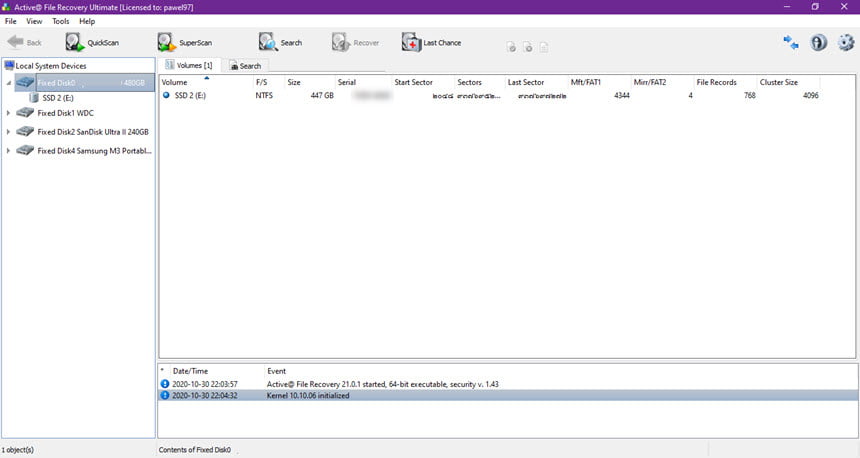The width and height of the screenshot is (860, 458).
Task: Expand the Fixed Disk1 WDC node
Action: [8, 113]
